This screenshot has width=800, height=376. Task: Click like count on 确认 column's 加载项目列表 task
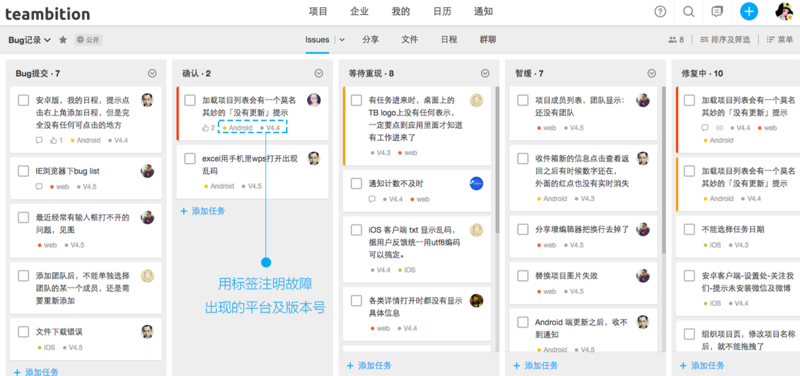pyautogui.click(x=209, y=128)
